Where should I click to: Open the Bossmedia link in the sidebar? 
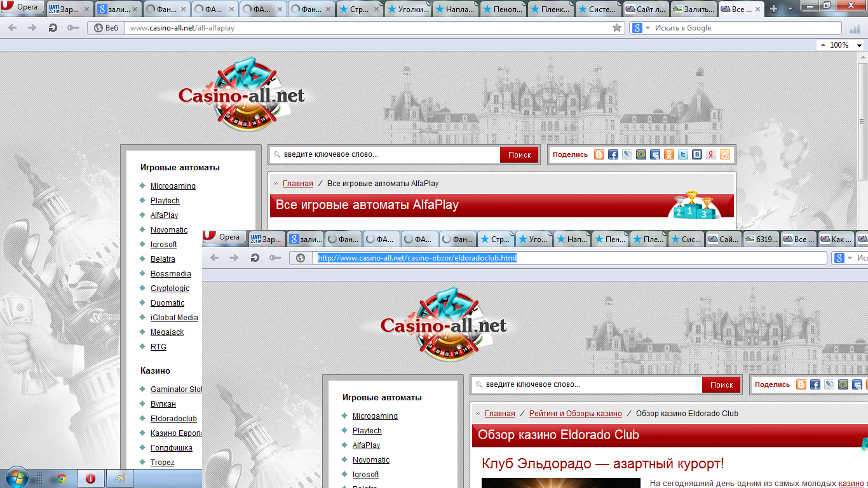click(x=171, y=274)
